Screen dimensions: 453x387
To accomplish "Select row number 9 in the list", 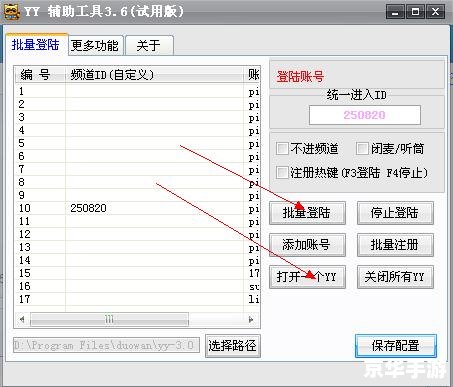I will tap(138, 195).
